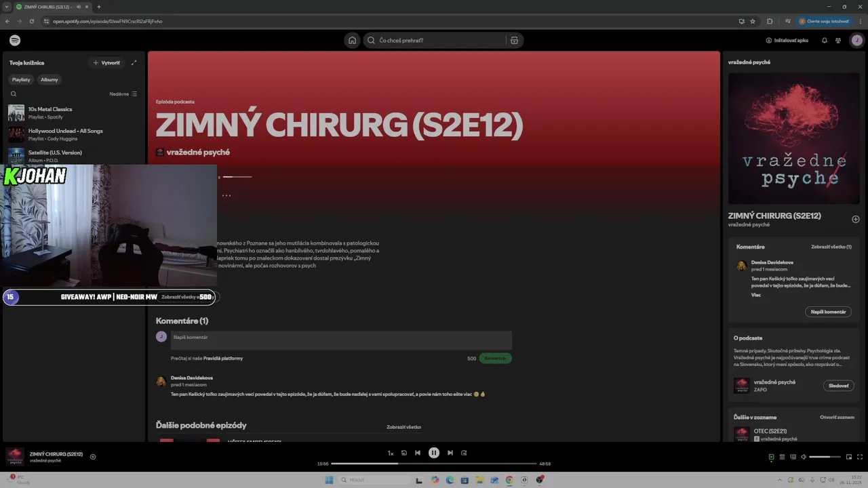This screenshot has width=868, height=488.
Task: Open "Hollywood Undead - All Songs" playlist
Action: [73, 134]
